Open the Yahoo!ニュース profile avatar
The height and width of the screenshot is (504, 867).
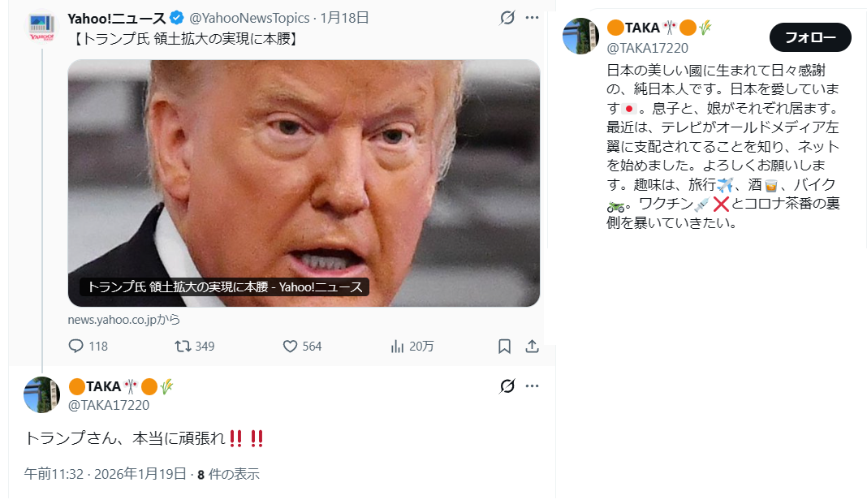click(42, 27)
